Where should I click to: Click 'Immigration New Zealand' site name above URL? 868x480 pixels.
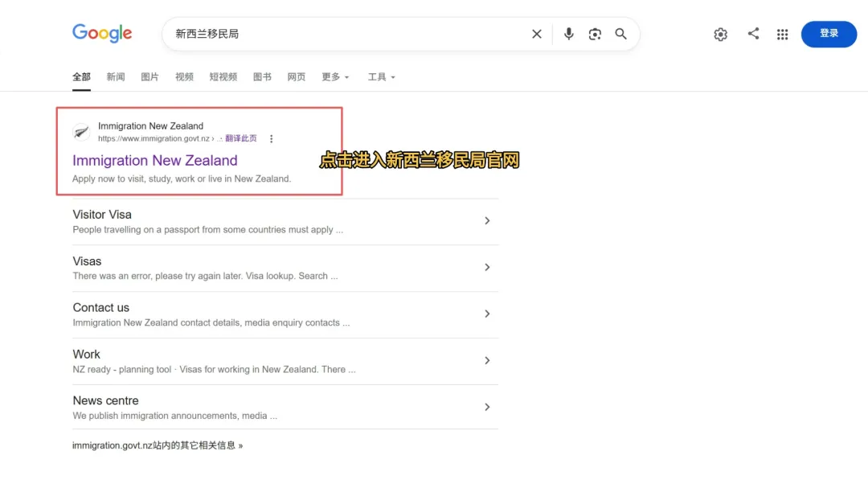coord(150,126)
